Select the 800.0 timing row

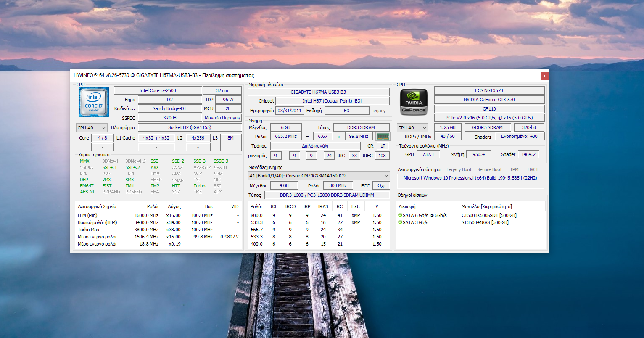(319, 215)
